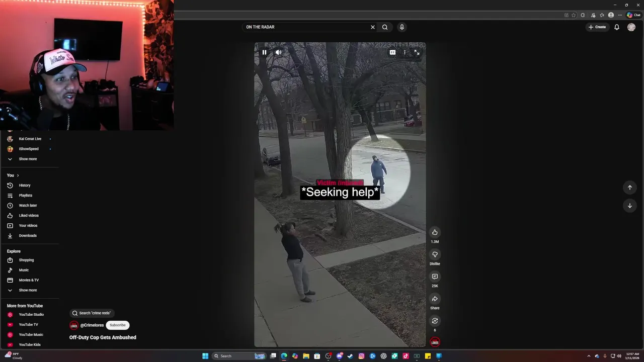Open the 25K comments panel

(x=435, y=277)
